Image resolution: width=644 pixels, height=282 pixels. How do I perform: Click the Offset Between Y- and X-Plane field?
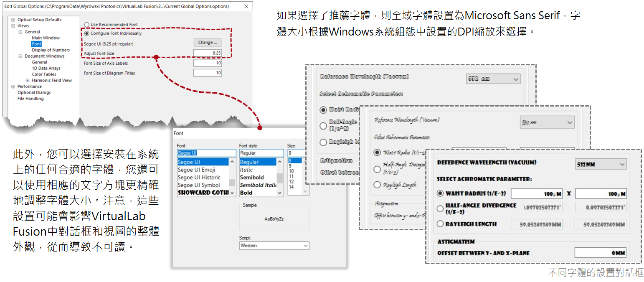point(601,253)
